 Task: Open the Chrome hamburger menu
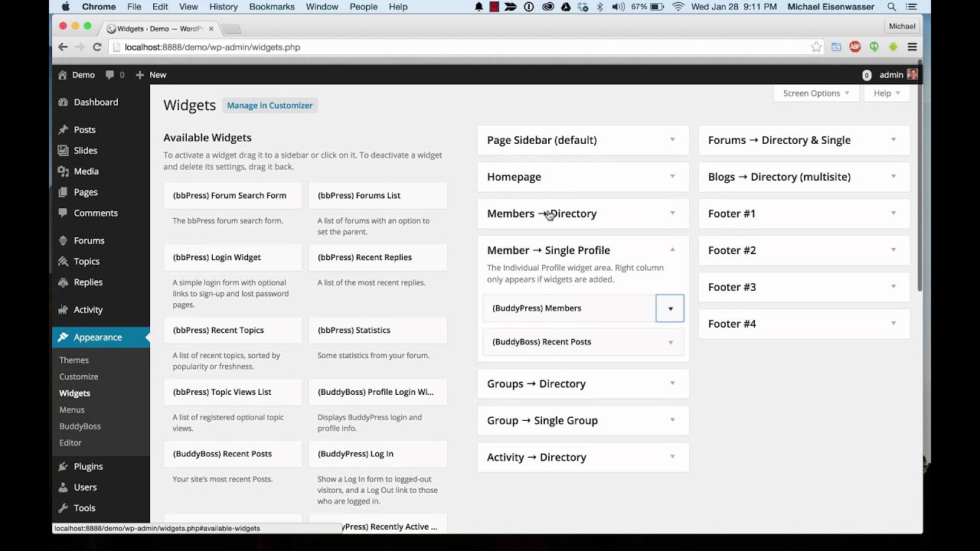click(912, 47)
